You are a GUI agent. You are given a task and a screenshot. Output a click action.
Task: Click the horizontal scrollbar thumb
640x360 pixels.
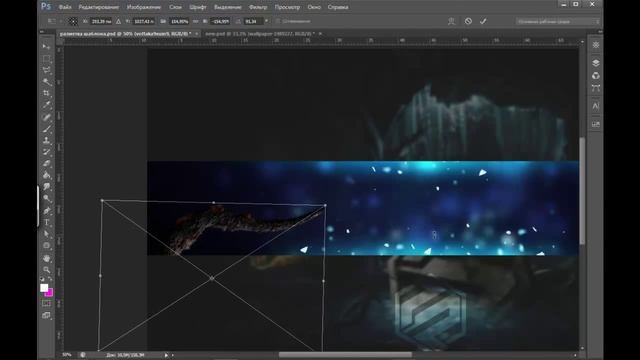tap(345, 355)
